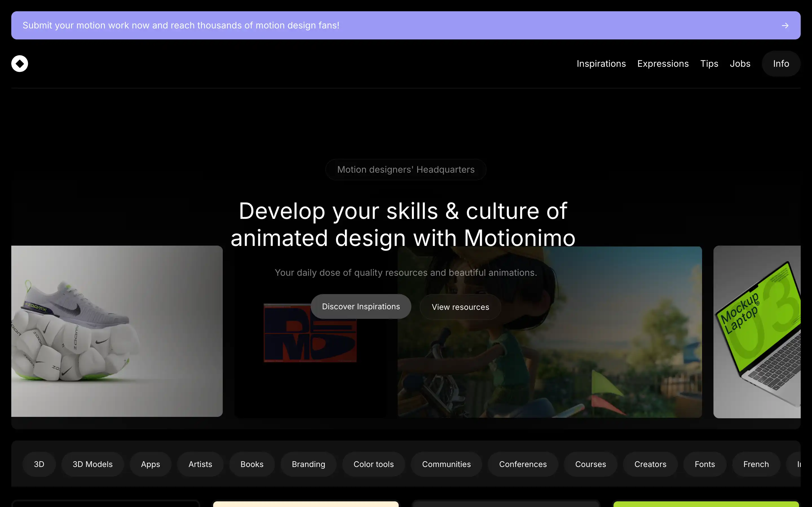
Task: Click the arrow on the submission banner
Action: coord(785,25)
